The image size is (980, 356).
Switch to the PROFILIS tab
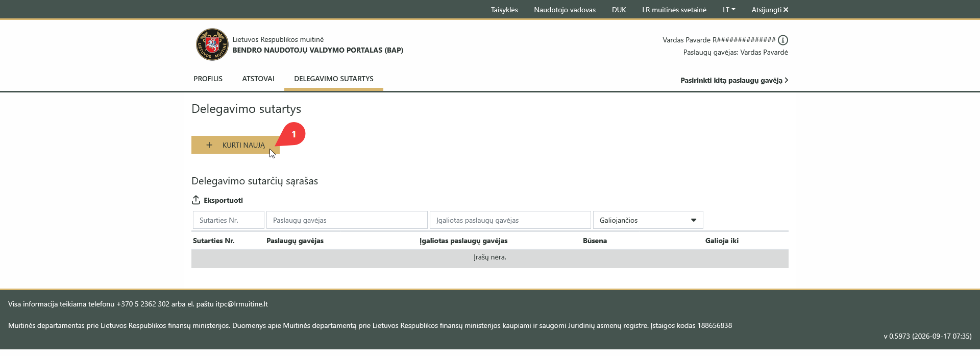(x=208, y=79)
